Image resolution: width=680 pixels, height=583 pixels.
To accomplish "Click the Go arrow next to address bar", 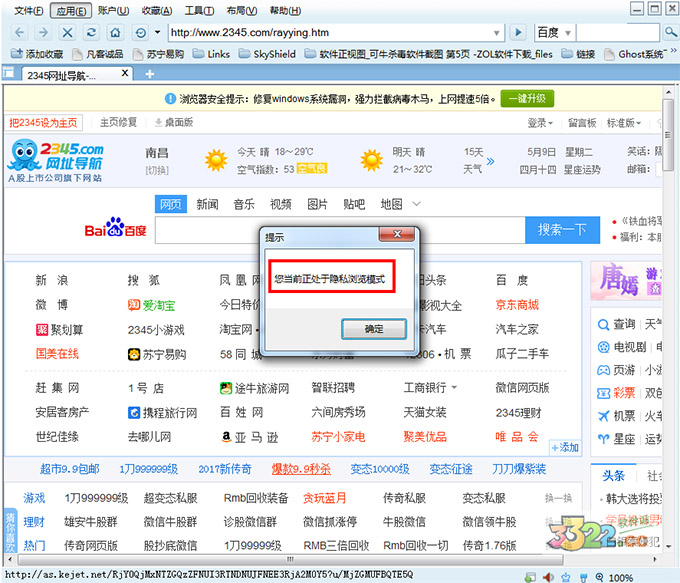I will 517,33.
